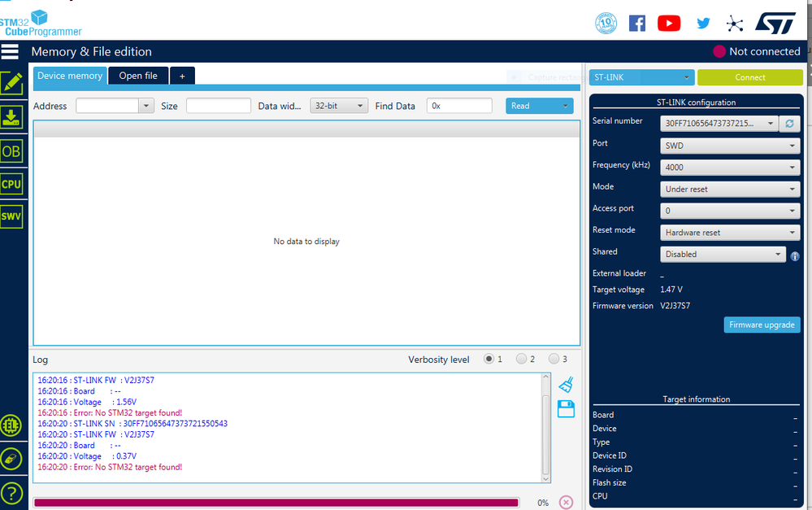This screenshot has height=510, width=812.
Task: Open the external loaders (EL) icon
Action: pos(11,425)
